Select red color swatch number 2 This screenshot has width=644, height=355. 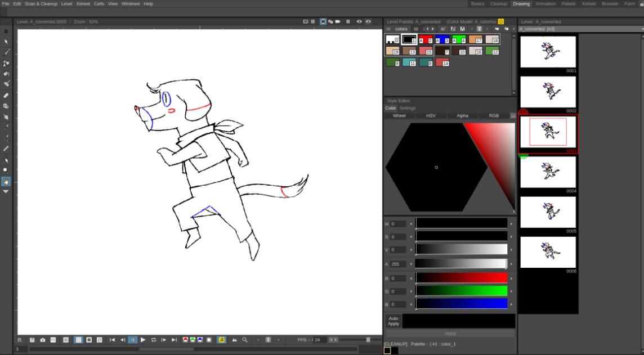[x=426, y=39]
